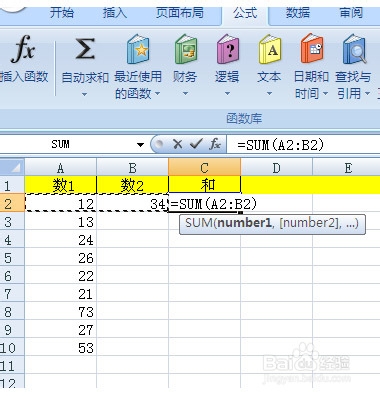Viewport: 380px width, 396px height.
Task: Click cell containing 24
Action: (60, 240)
